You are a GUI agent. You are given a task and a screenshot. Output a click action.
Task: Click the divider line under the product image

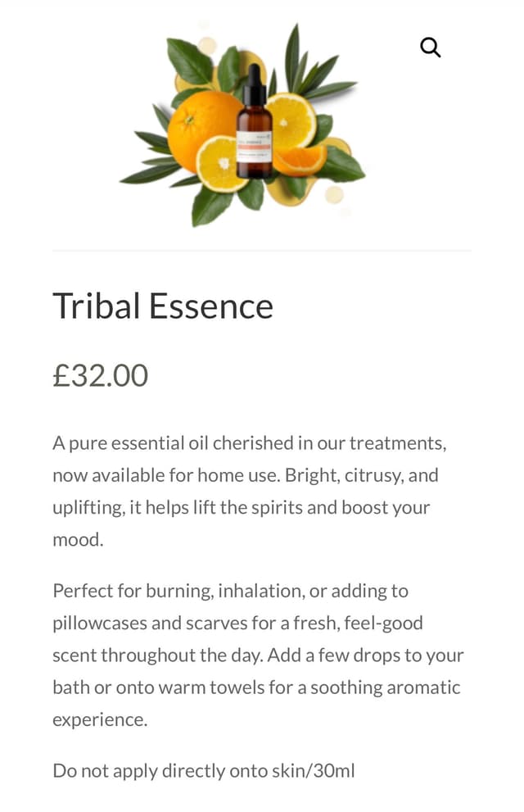coord(262,251)
